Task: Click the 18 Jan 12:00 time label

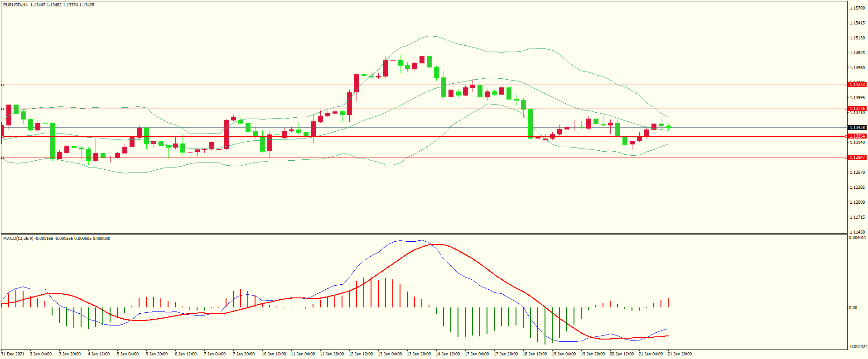Action: 535,354
